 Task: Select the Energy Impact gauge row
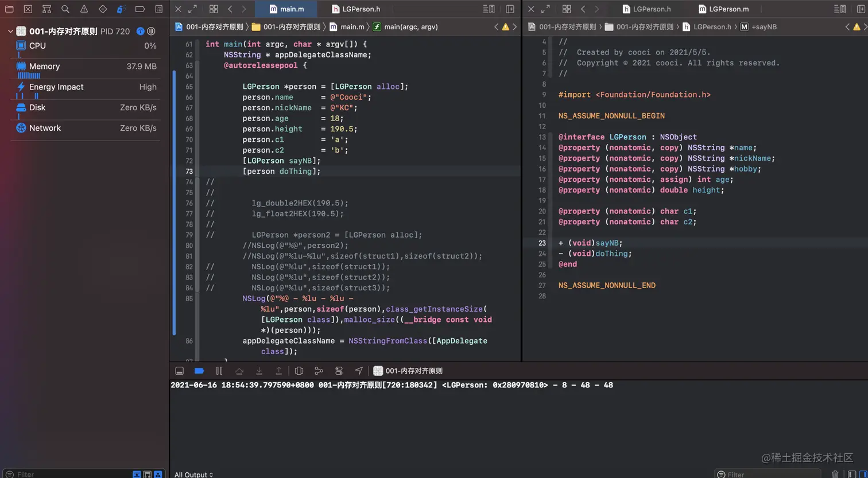[x=86, y=90]
